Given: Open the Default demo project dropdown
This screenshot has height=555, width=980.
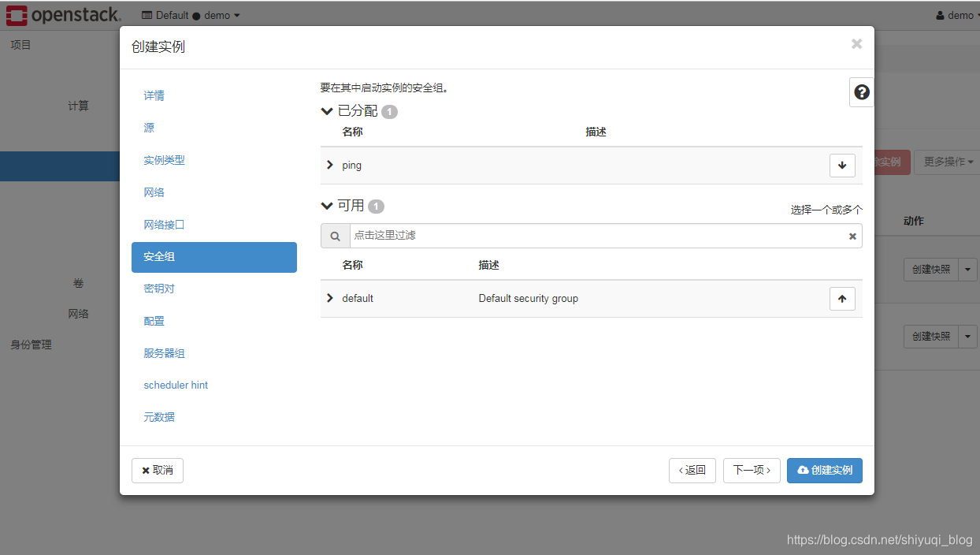Looking at the screenshot, I should click(191, 15).
